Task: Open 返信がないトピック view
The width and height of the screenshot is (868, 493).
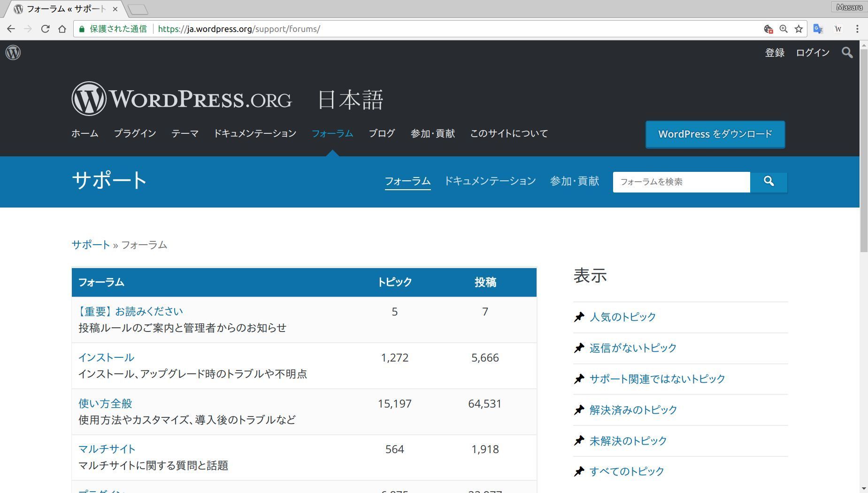Action: pyautogui.click(x=633, y=348)
